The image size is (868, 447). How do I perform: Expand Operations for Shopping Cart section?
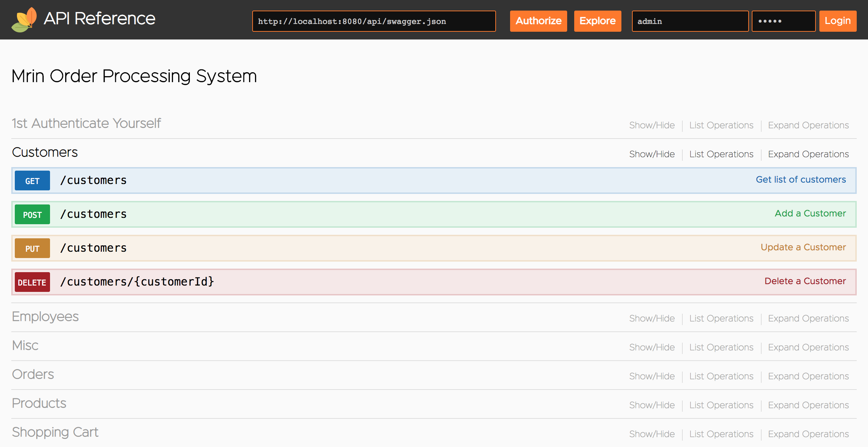click(x=808, y=434)
